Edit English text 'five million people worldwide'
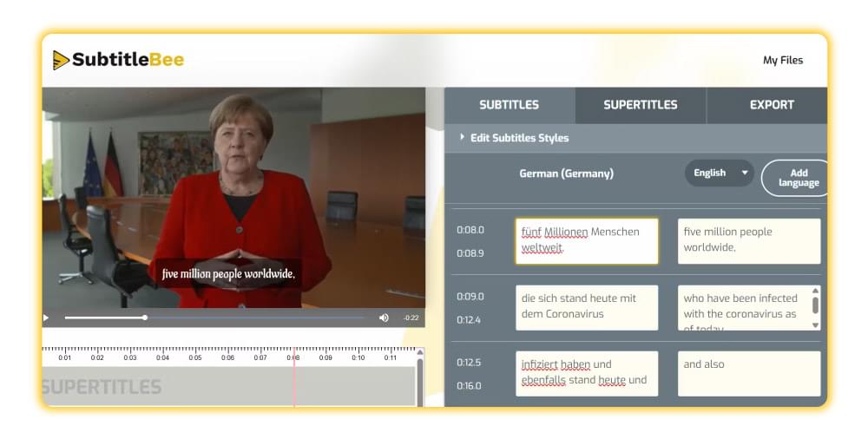 pos(749,241)
